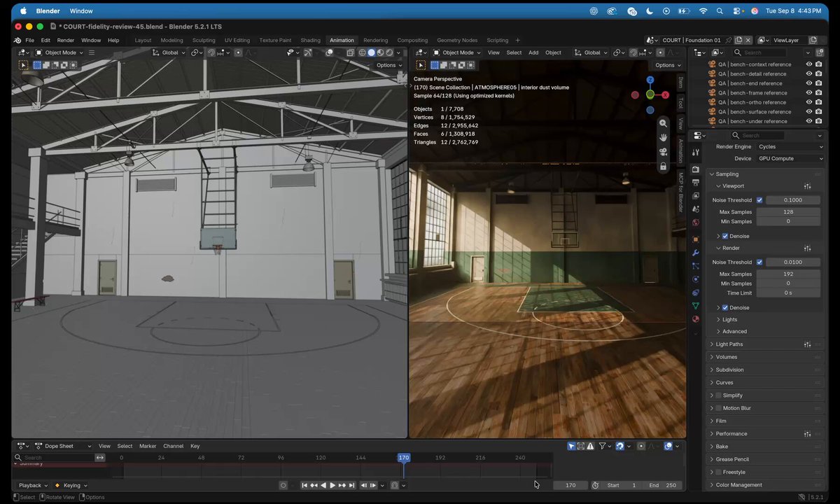Toggle X-ray in left viewport header
This screenshot has width=840, height=504.
tap(350, 52)
